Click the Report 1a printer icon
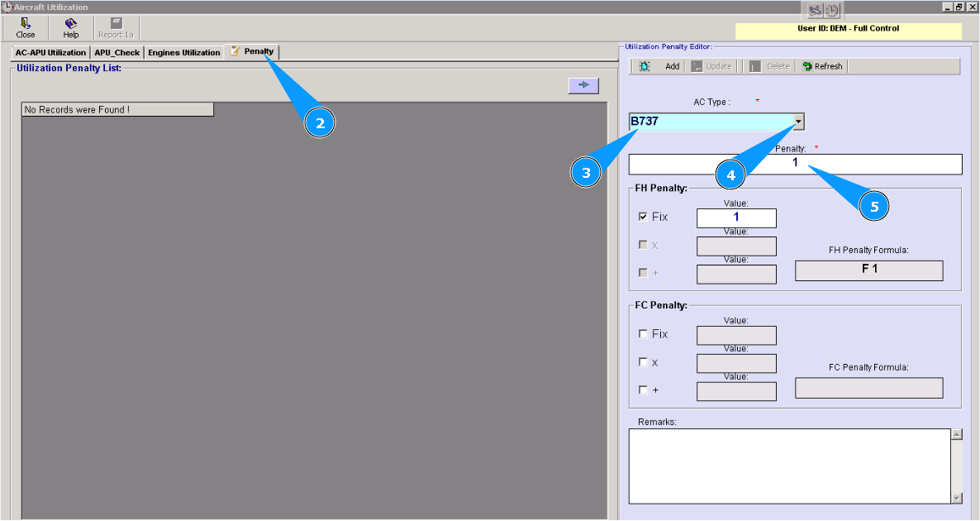 pos(117,23)
